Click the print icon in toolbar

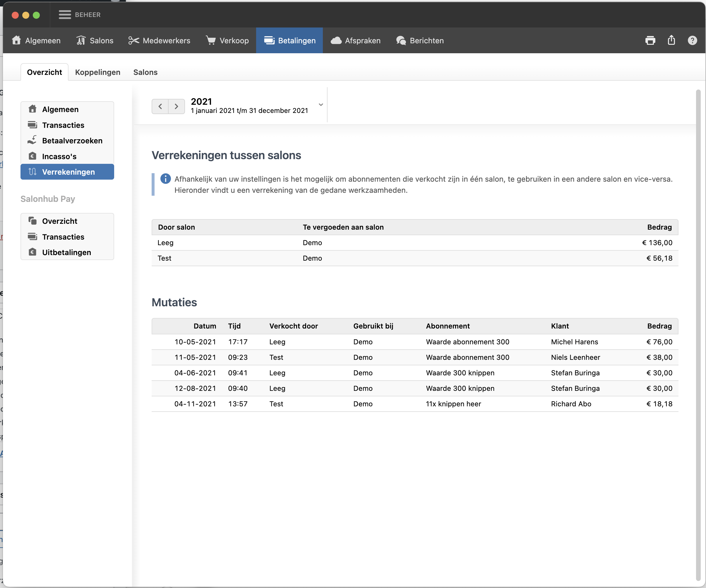(x=650, y=40)
